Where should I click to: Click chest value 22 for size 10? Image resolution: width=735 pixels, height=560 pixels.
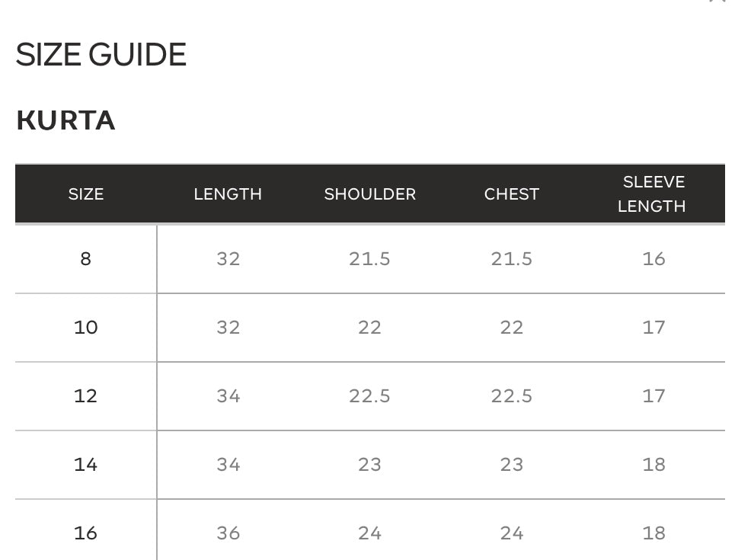tap(511, 328)
